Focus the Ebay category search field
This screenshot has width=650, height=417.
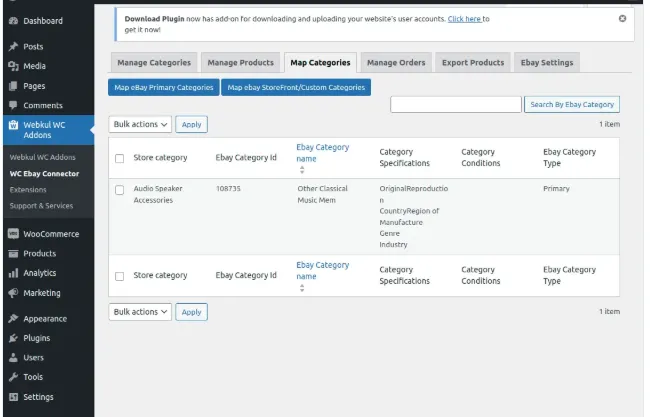(455, 105)
